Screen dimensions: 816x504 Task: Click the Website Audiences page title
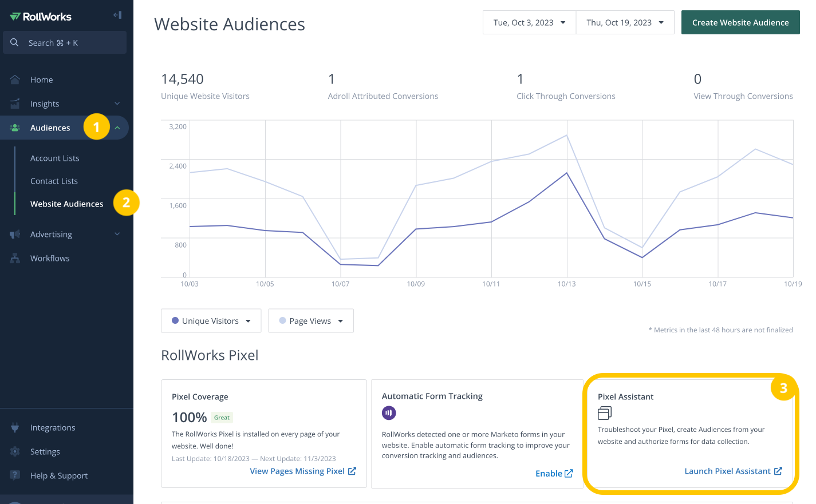coord(230,24)
